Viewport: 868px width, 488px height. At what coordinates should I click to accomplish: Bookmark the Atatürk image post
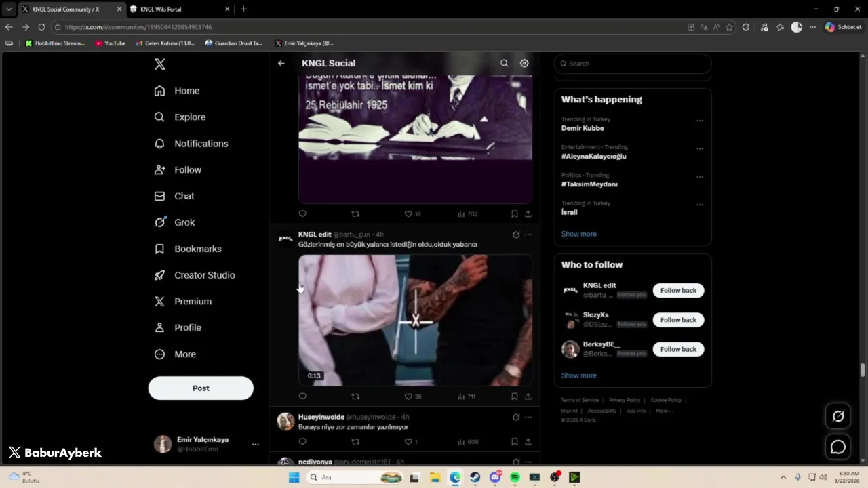(514, 214)
